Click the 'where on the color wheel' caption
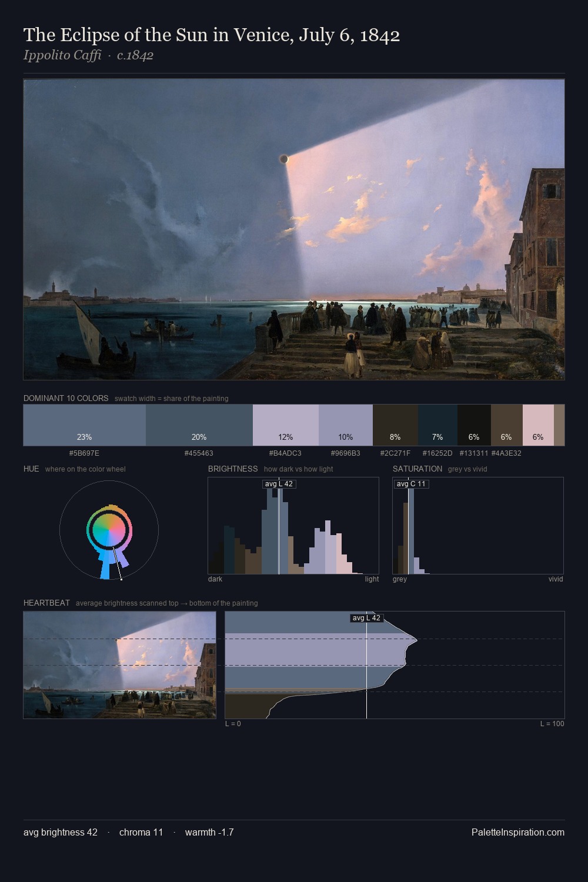The height and width of the screenshot is (882, 588). click(85, 469)
